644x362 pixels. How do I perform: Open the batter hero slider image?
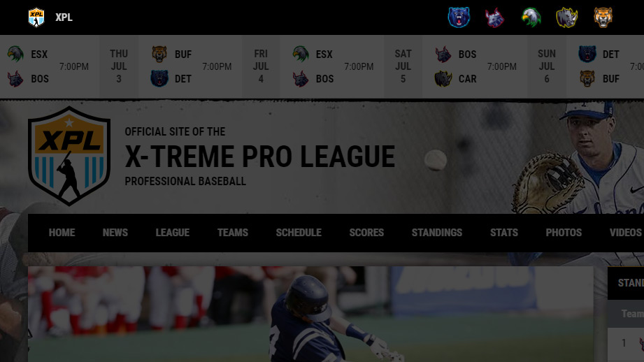(310, 314)
